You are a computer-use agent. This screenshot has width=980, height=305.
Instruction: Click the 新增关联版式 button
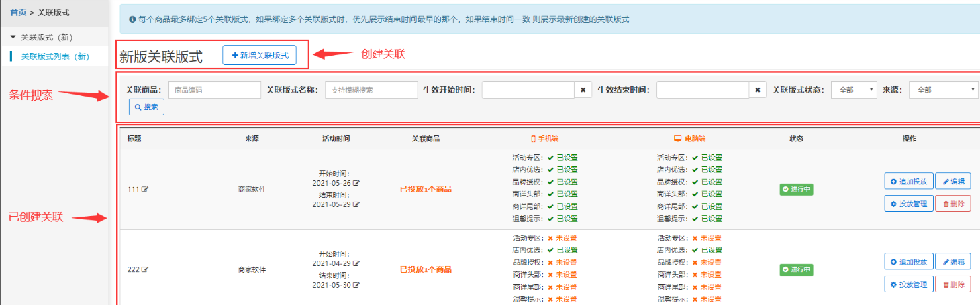259,56
